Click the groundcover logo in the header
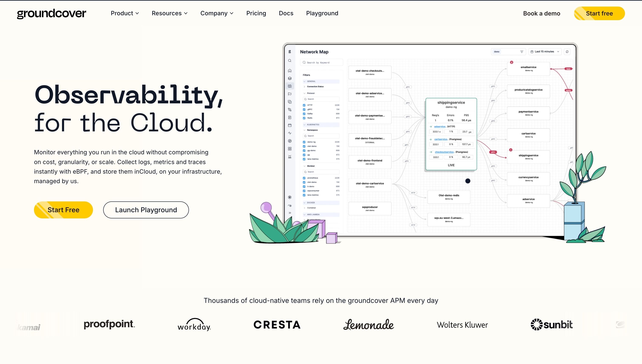642x364 pixels. pyautogui.click(x=52, y=14)
